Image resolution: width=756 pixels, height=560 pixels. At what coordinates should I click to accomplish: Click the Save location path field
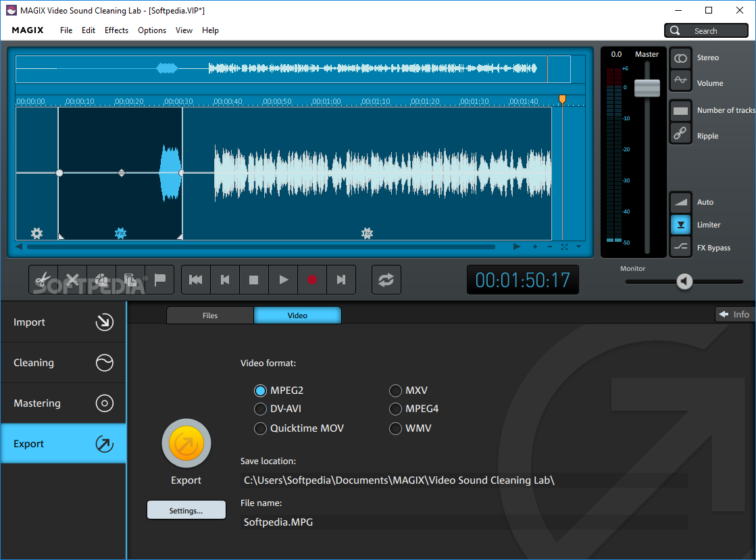[x=464, y=480]
